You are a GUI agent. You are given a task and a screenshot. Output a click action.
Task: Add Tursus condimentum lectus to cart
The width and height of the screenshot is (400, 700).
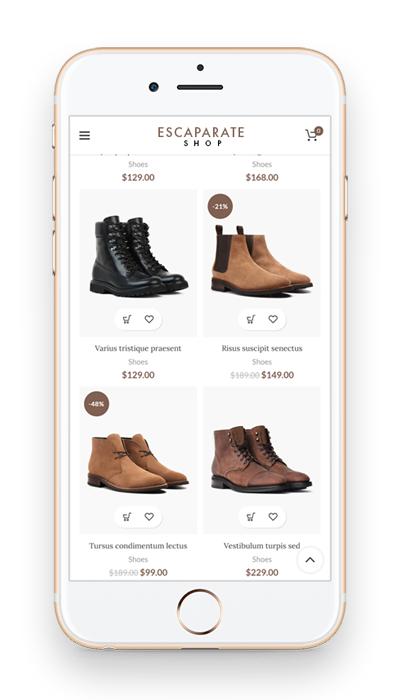tap(127, 517)
